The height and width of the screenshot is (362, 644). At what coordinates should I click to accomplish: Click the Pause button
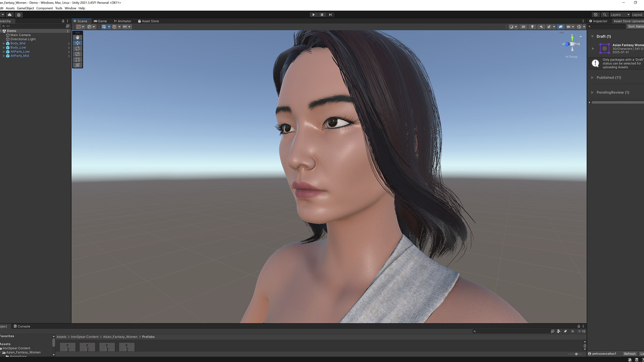[x=322, y=14]
